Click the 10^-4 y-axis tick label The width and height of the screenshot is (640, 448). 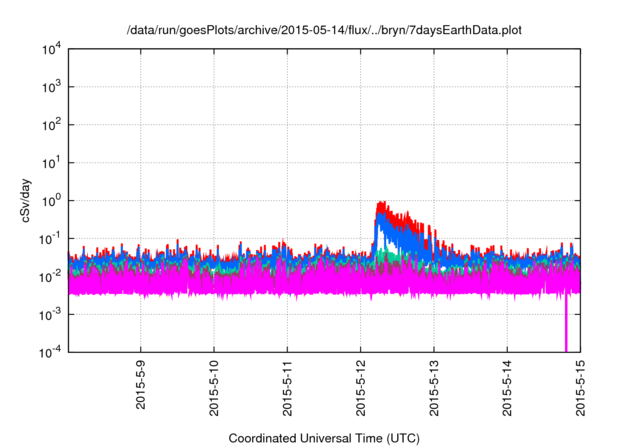click(x=50, y=352)
